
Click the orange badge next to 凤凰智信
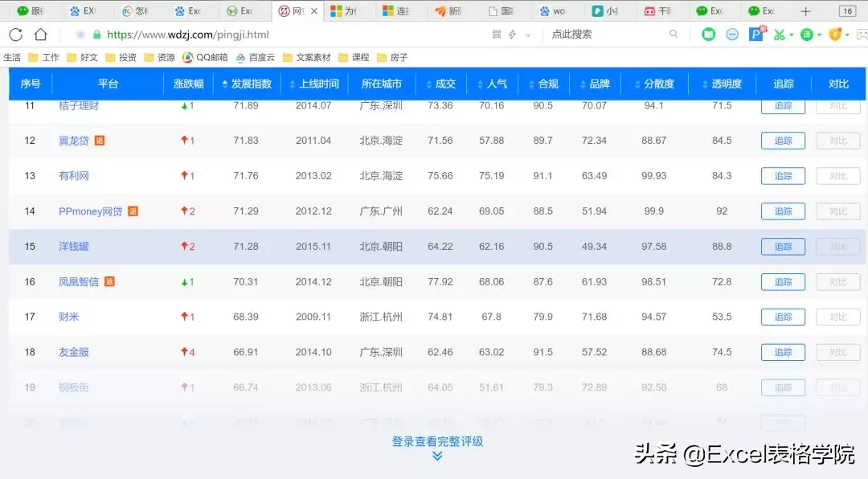pyautogui.click(x=109, y=281)
